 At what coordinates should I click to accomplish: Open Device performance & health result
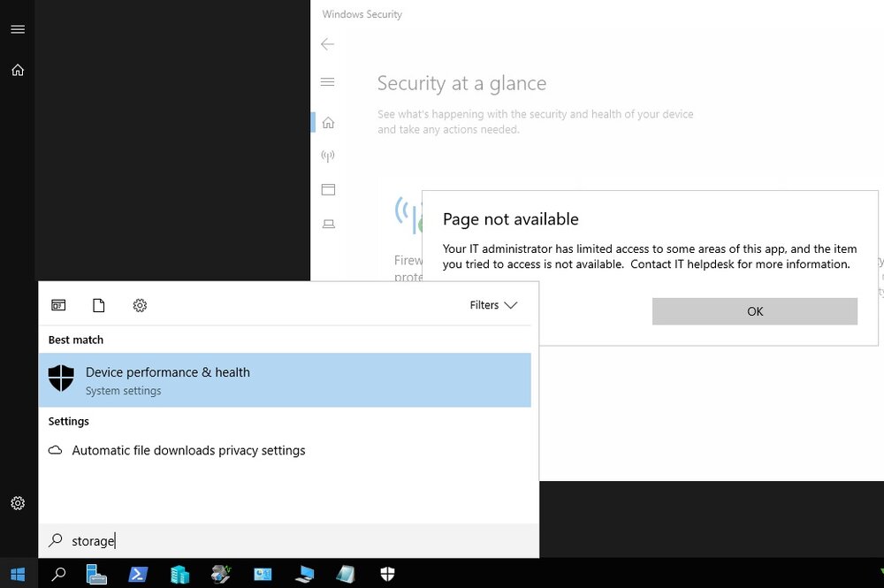[285, 380]
